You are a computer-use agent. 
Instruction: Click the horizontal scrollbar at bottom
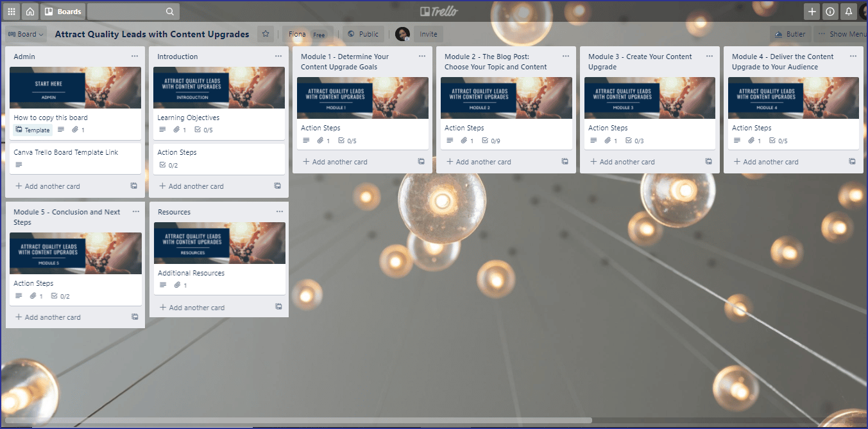(x=297, y=421)
